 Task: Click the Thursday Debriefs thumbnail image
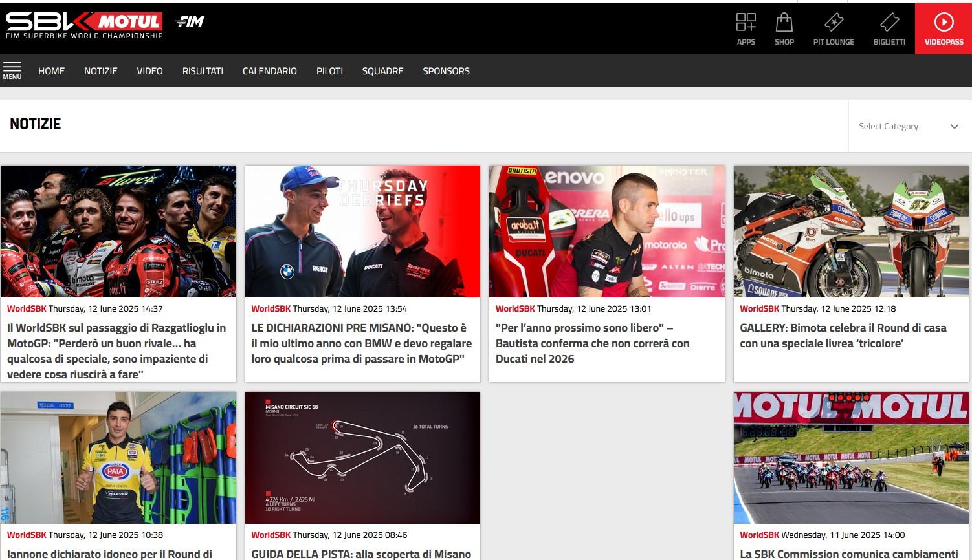[362, 232]
